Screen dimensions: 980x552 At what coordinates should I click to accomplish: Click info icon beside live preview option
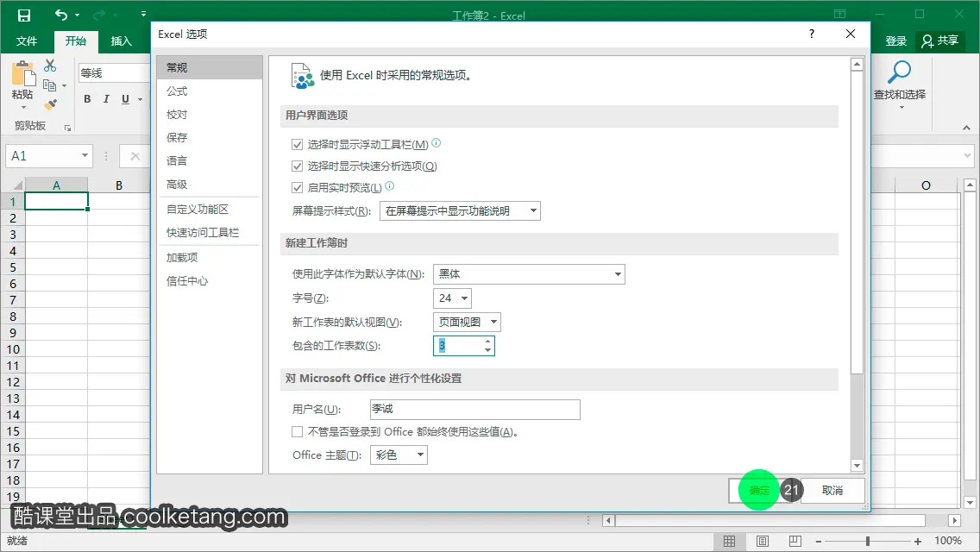(x=389, y=185)
